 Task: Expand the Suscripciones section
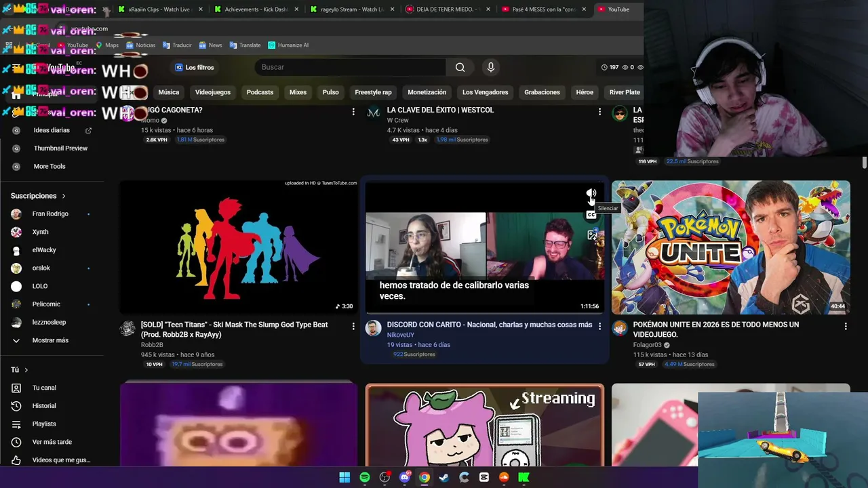[38, 196]
